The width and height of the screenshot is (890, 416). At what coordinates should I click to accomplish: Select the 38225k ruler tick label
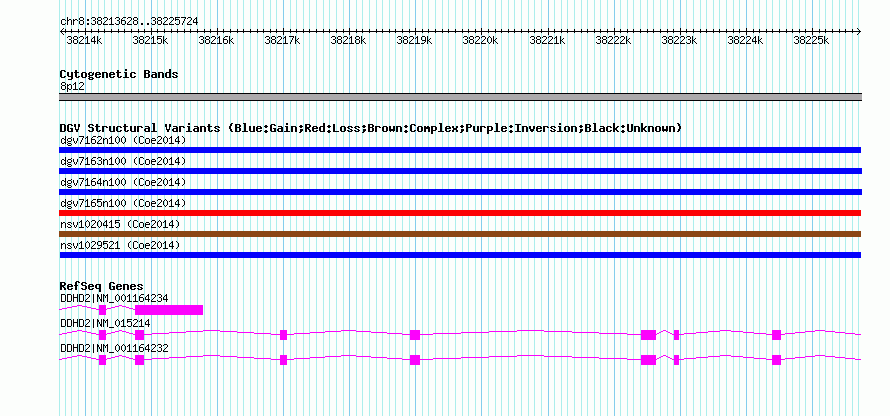tap(812, 40)
